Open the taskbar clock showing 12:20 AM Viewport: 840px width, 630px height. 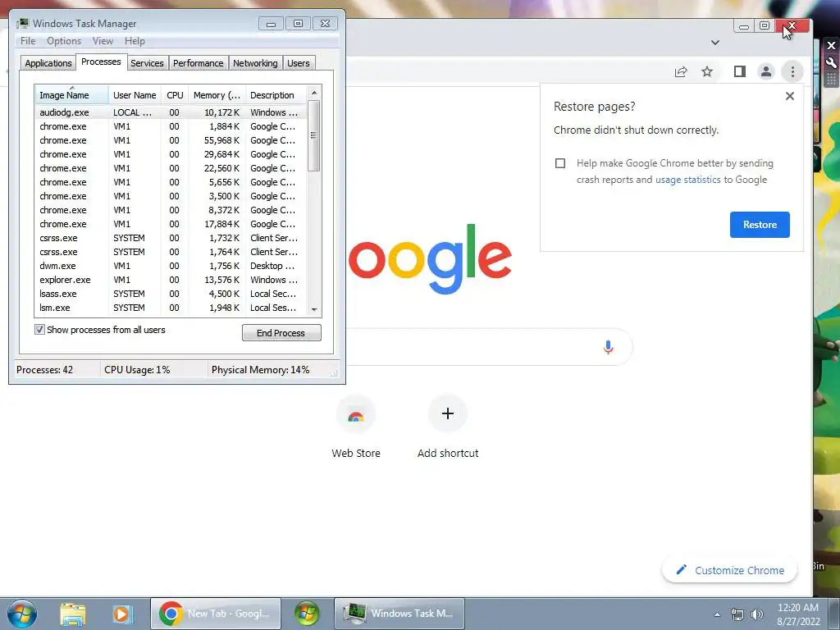[797, 614]
